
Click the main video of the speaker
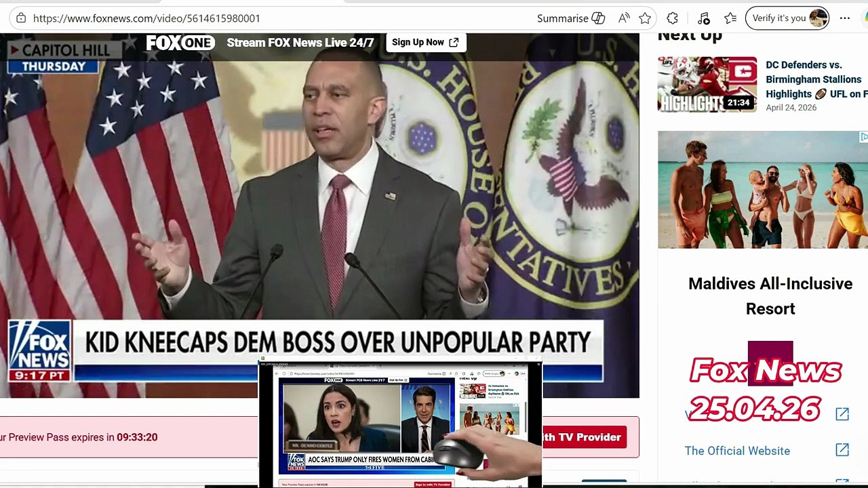pyautogui.click(x=319, y=216)
